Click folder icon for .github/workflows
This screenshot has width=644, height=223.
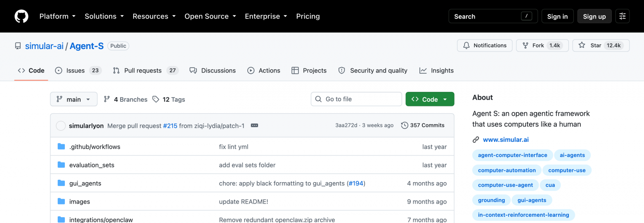click(x=62, y=147)
